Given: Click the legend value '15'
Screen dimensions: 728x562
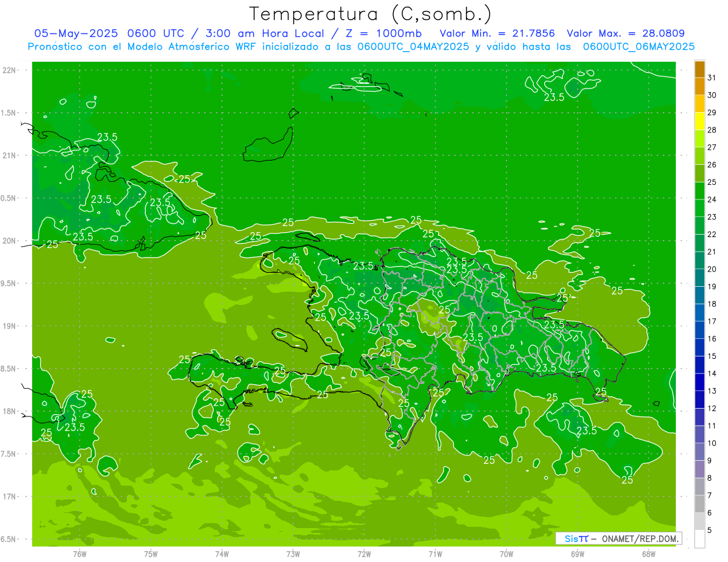Looking at the screenshot, I should 712,356.
